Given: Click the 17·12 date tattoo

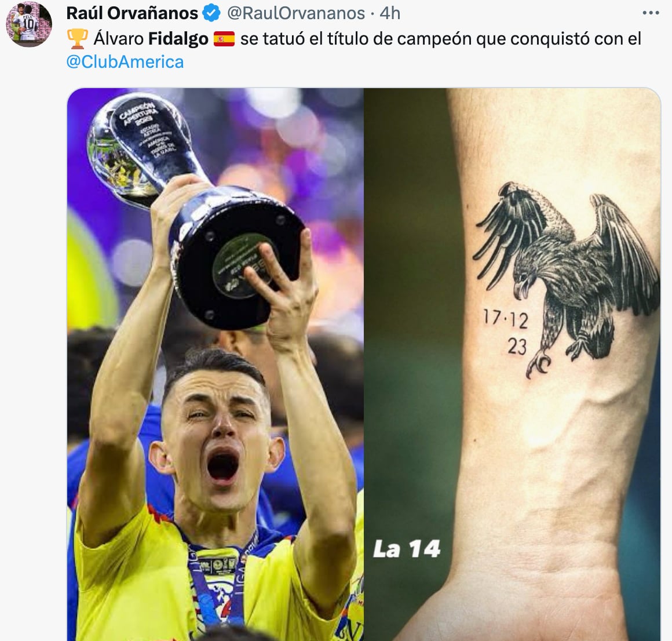Looking at the screenshot, I should [x=505, y=319].
